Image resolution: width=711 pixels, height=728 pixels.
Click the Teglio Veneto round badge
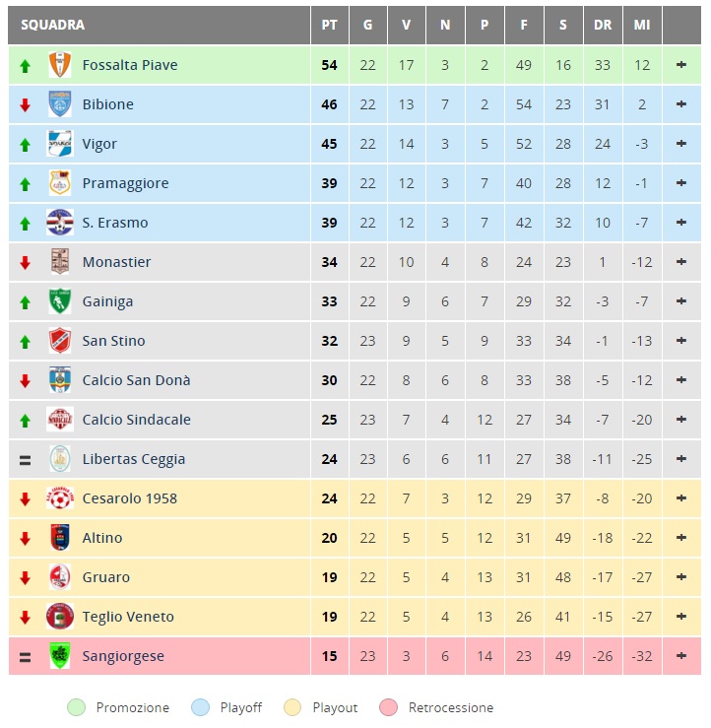pyautogui.click(x=60, y=617)
